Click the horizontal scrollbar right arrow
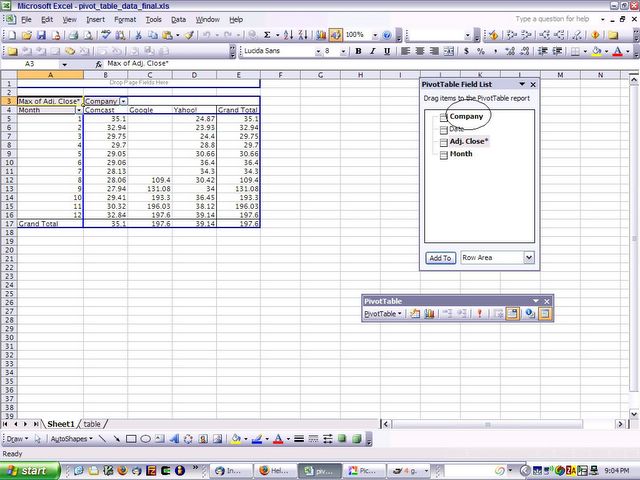 click(620, 424)
